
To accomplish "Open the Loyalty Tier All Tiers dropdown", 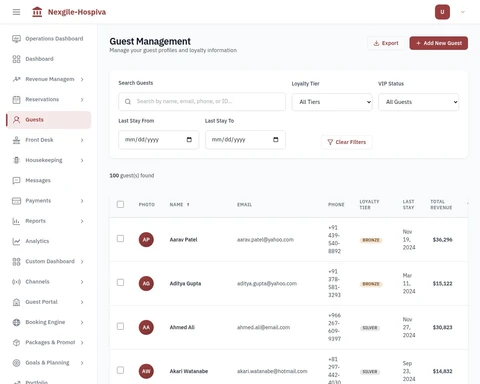I will [x=332, y=102].
